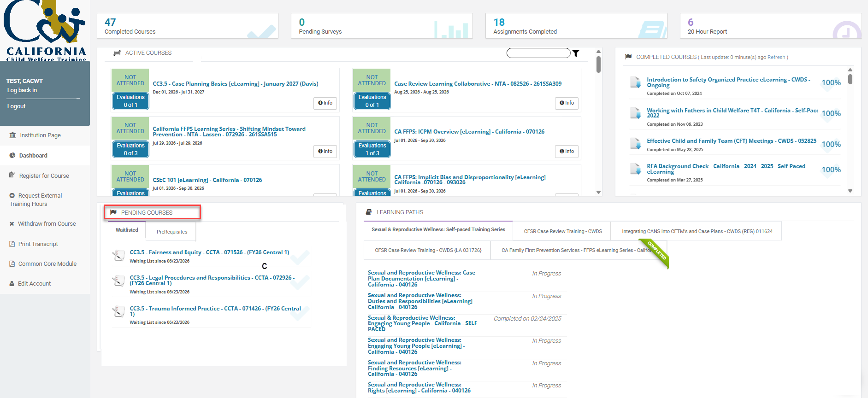Viewport: 868px width, 398px height.
Task: Go to Edit Account menu item
Action: [x=45, y=283]
